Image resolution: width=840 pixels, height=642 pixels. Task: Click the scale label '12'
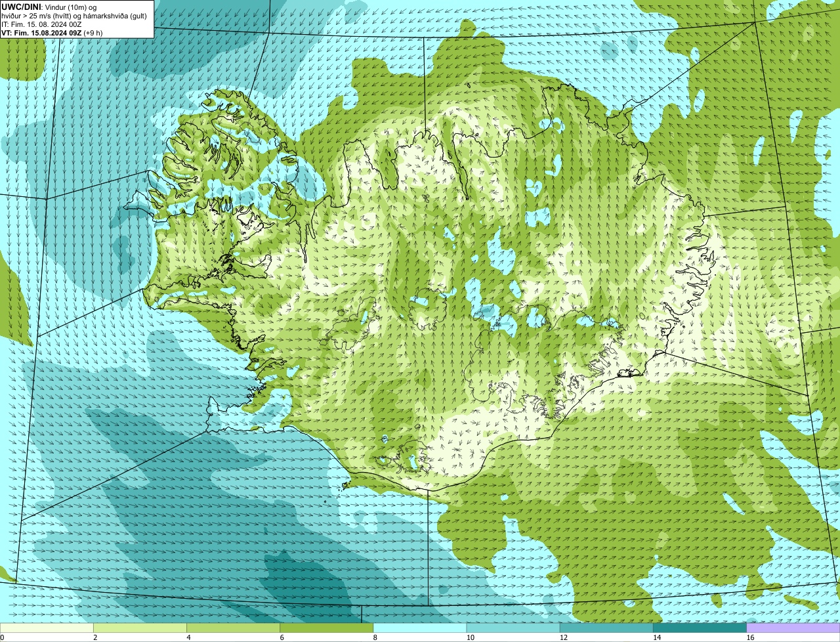click(563, 637)
